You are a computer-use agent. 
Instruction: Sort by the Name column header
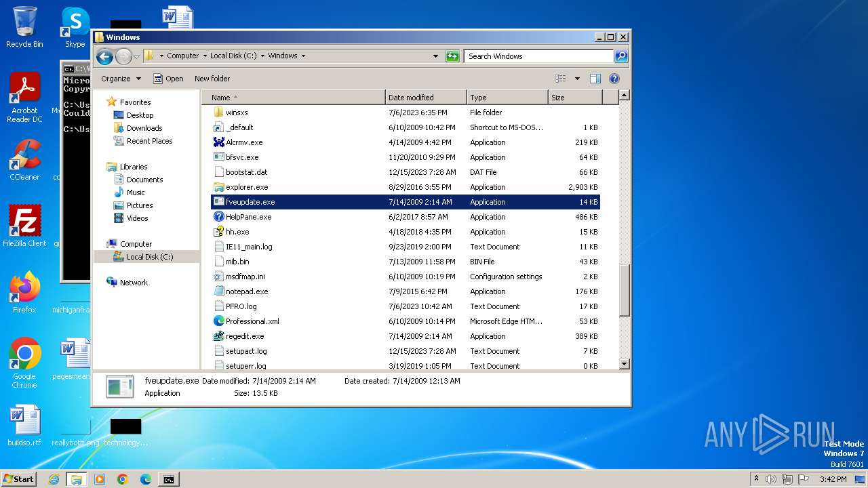tap(294, 98)
